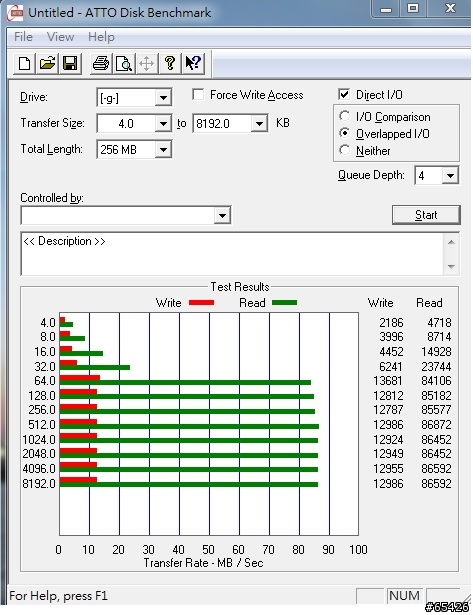Select the Overlapped I/O radio button
The width and height of the screenshot is (473, 615).
(x=344, y=133)
